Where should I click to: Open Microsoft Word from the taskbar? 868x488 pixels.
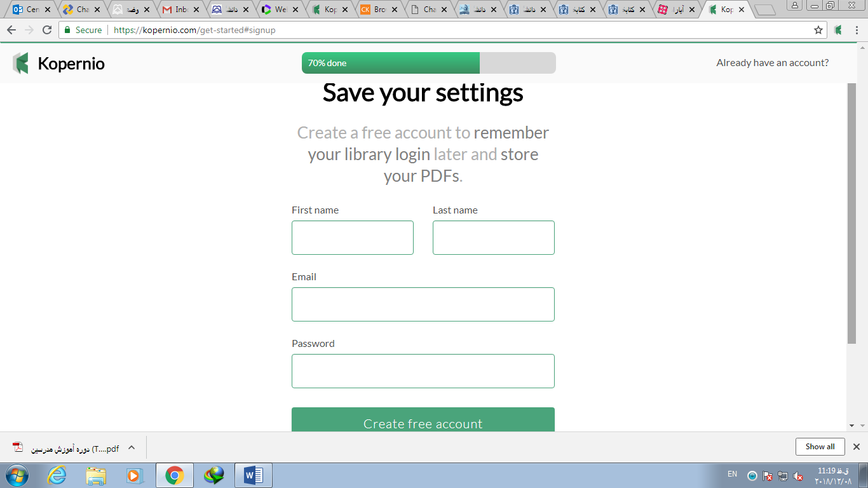click(253, 475)
